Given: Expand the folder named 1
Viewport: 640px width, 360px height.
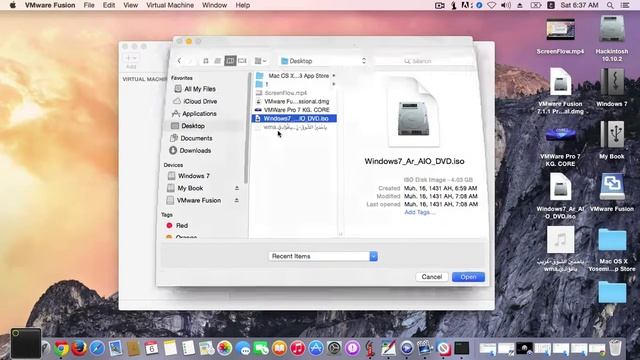Looking at the screenshot, I should (333, 84).
